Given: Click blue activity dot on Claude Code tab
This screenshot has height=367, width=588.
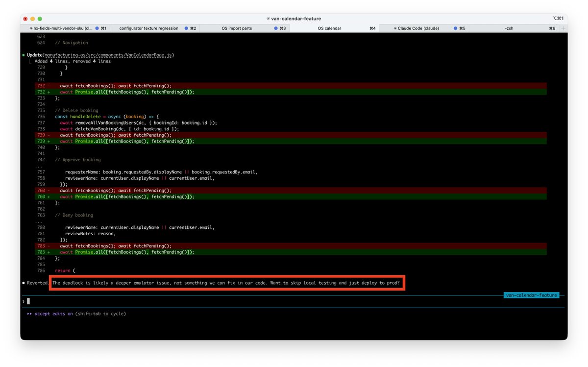Looking at the screenshot, I should tap(455, 28).
